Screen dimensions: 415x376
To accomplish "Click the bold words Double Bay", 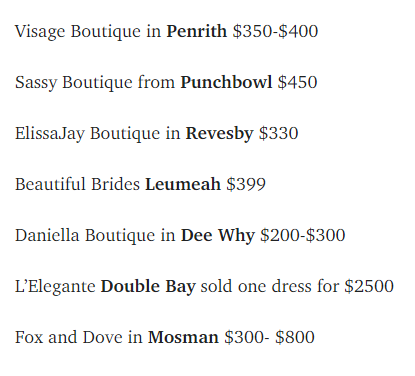I will click(x=148, y=287).
